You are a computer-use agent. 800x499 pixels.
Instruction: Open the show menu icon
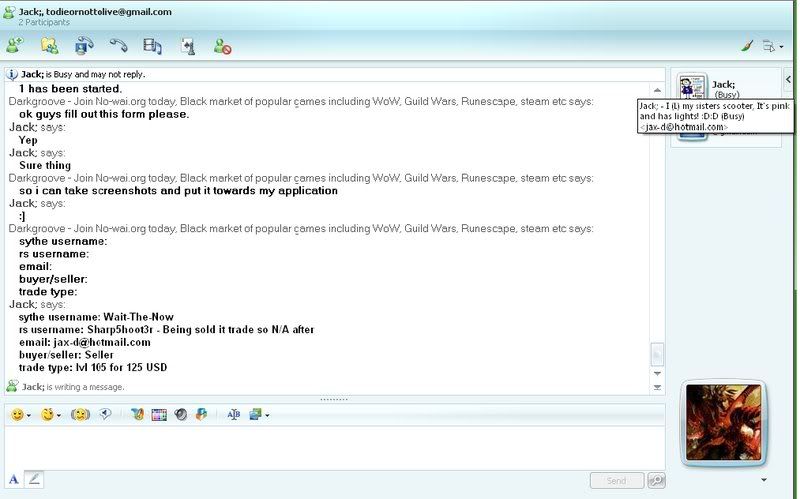click(768, 46)
